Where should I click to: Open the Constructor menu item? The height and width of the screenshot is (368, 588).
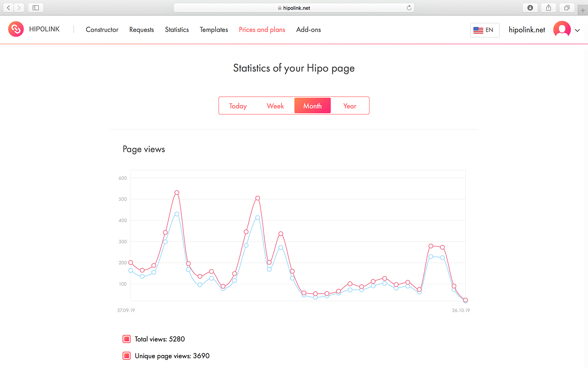(x=102, y=29)
